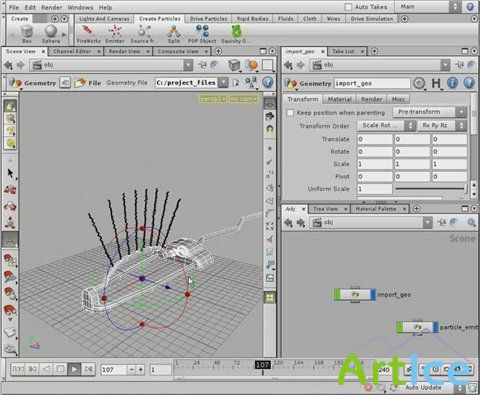The width and height of the screenshot is (480, 395).
Task: Open the File menu
Action: 14,7
